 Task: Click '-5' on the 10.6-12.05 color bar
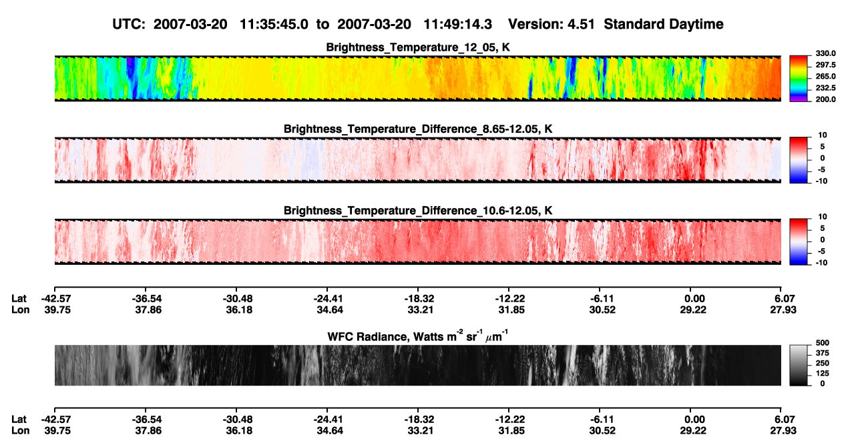(821, 251)
